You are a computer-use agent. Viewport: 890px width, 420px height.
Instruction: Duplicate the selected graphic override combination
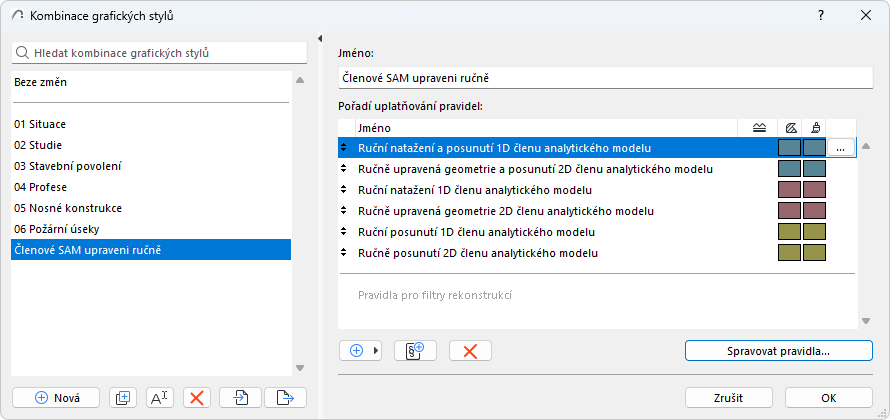(123, 397)
